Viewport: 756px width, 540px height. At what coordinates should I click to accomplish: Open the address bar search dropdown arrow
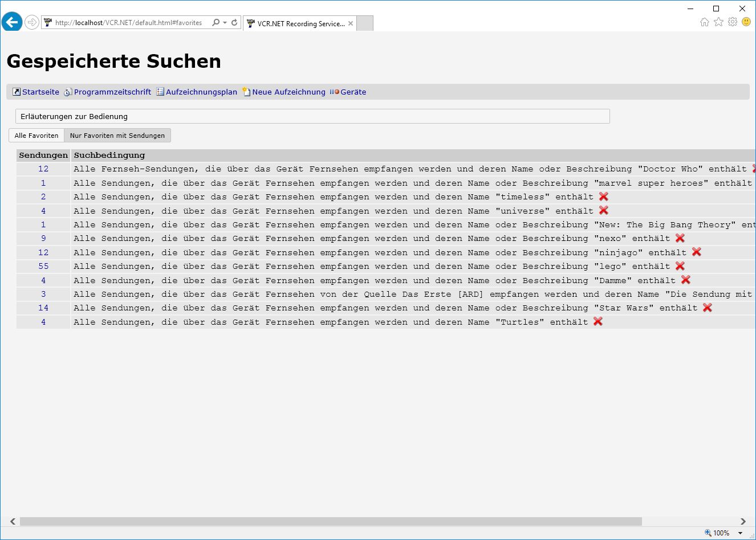[x=225, y=23]
